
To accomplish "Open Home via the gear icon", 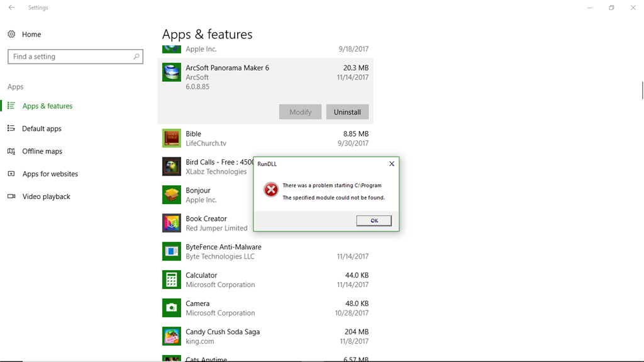I will [11, 34].
